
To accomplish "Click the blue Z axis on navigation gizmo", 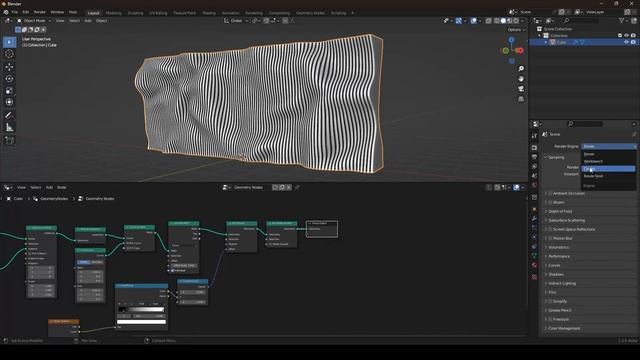I will point(511,40).
